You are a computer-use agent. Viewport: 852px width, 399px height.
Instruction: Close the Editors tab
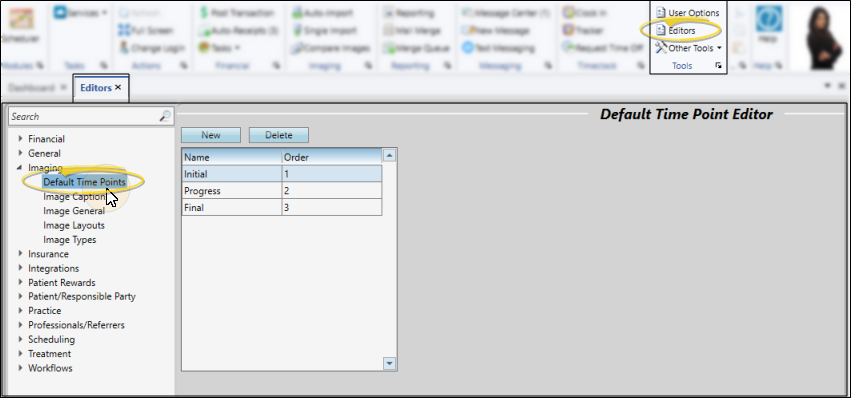coord(118,87)
